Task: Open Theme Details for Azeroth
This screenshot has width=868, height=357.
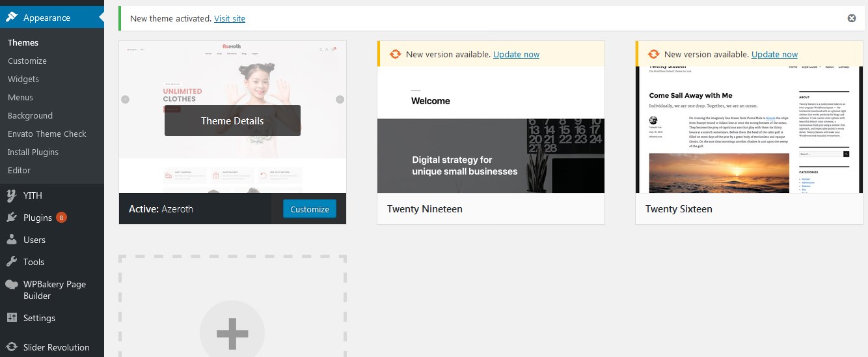Action: pyautogui.click(x=232, y=121)
